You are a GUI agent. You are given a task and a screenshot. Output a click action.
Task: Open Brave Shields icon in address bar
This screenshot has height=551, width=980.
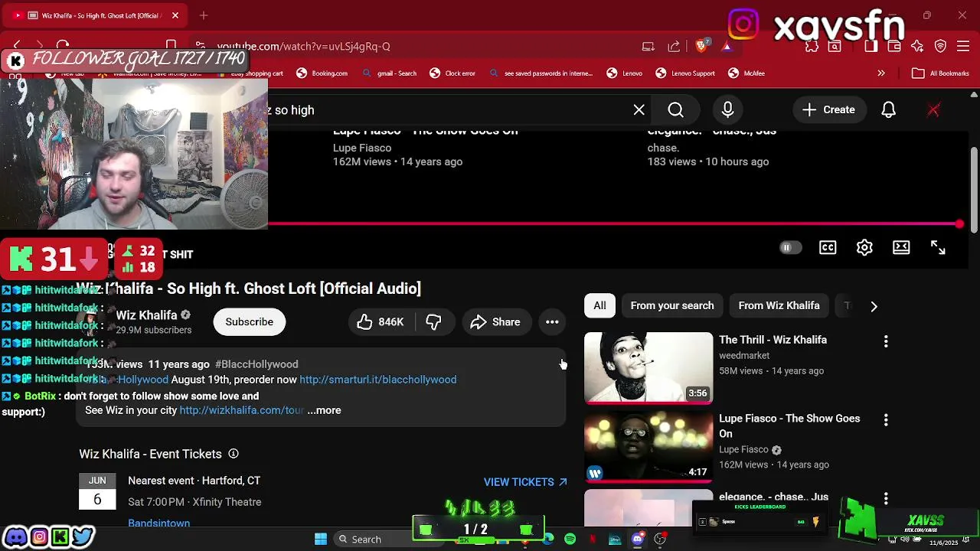701,46
